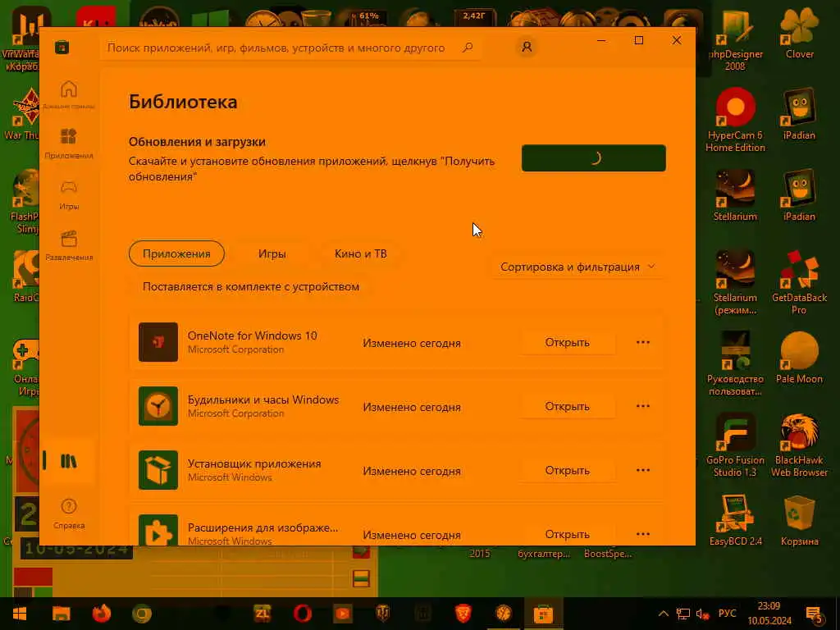Open more options for OneNote row
This screenshot has width=840, height=630.
click(x=643, y=342)
